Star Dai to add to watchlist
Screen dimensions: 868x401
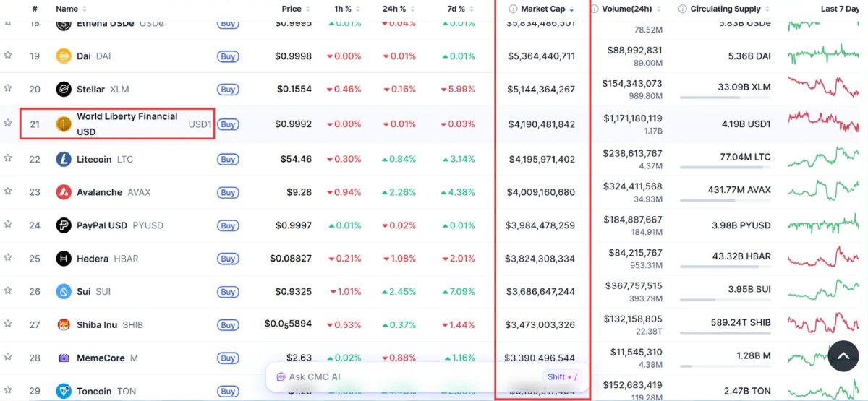[x=8, y=56]
